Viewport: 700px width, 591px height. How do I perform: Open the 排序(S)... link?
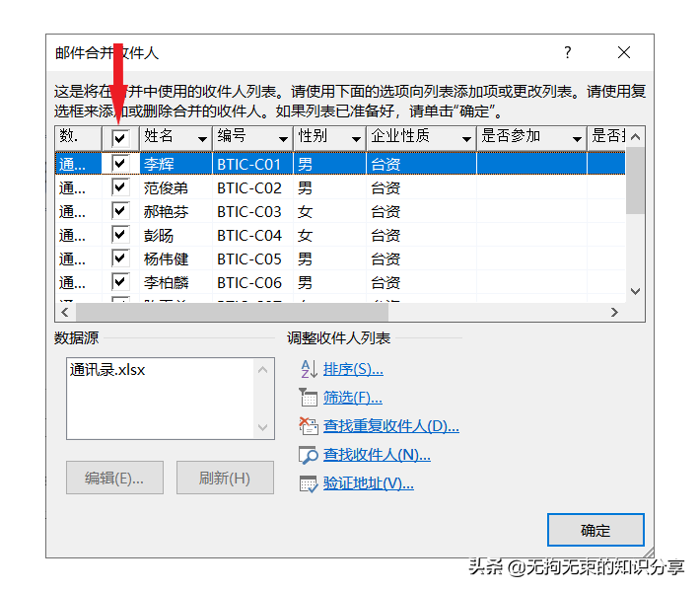pyautogui.click(x=353, y=369)
